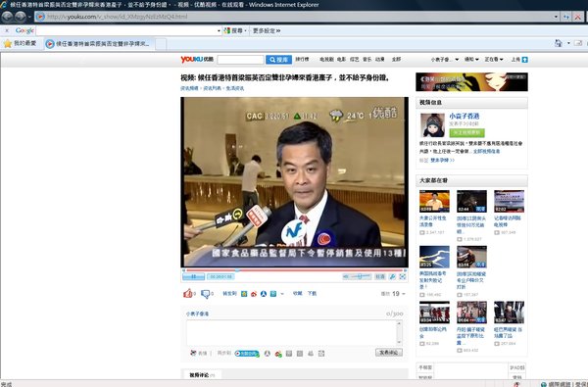Like the video with the thumbs-up icon
The height and width of the screenshot is (387, 588).
coord(188,293)
